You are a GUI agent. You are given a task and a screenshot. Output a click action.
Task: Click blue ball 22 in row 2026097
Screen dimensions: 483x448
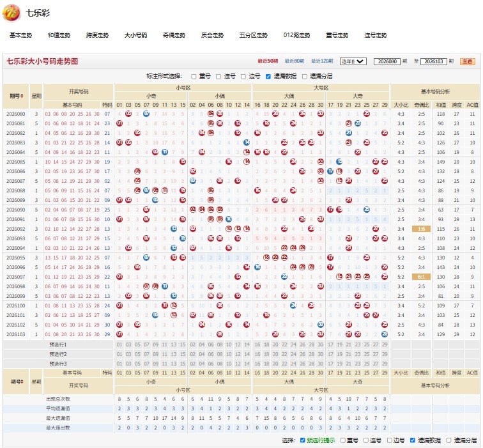tap(284, 277)
